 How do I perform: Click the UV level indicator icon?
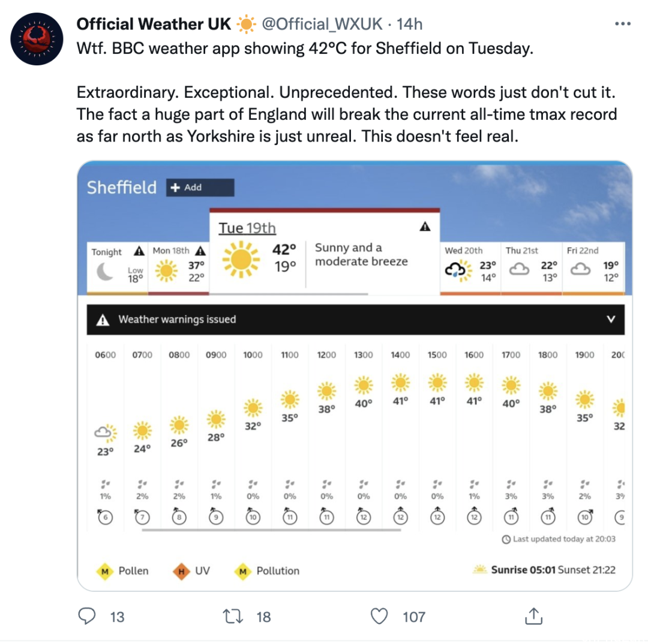click(181, 571)
